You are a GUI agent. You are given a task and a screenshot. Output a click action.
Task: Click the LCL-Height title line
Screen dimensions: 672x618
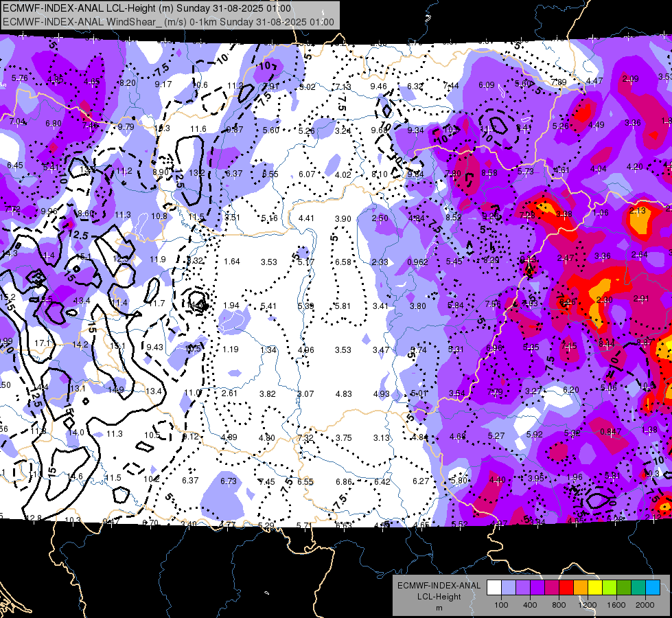tap(147, 8)
